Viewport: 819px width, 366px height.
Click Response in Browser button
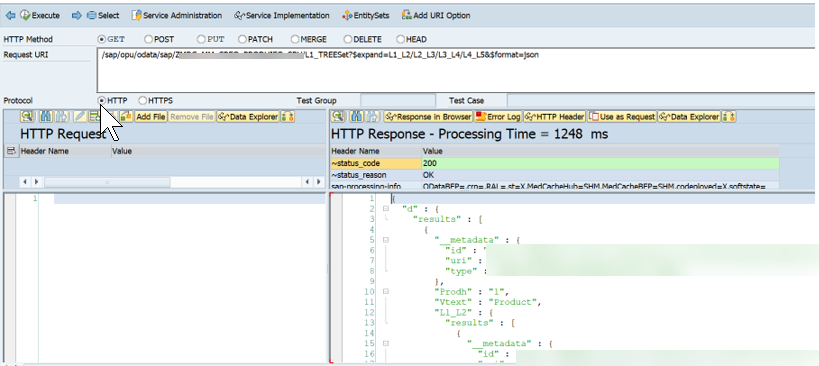[x=428, y=117]
